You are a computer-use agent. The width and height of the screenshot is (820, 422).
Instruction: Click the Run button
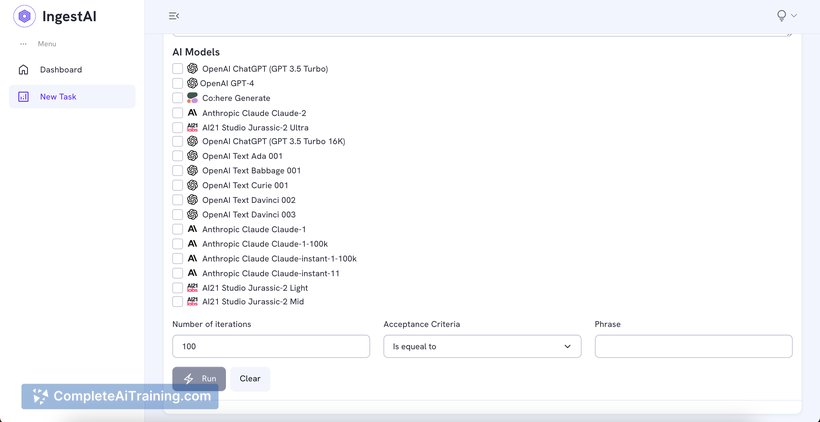pos(199,379)
